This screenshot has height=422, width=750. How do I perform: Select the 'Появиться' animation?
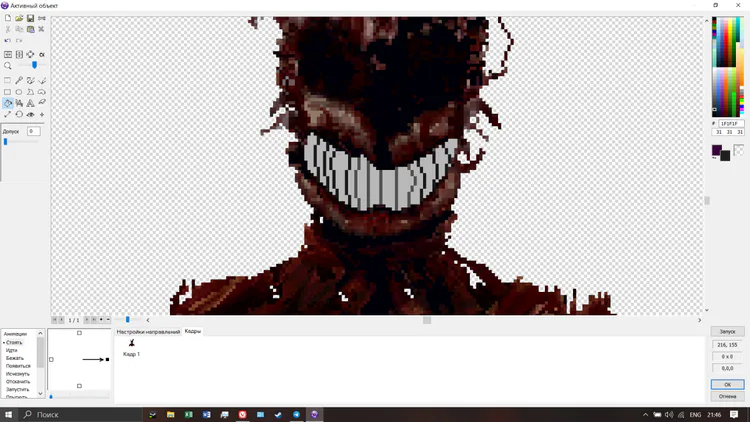(18, 366)
